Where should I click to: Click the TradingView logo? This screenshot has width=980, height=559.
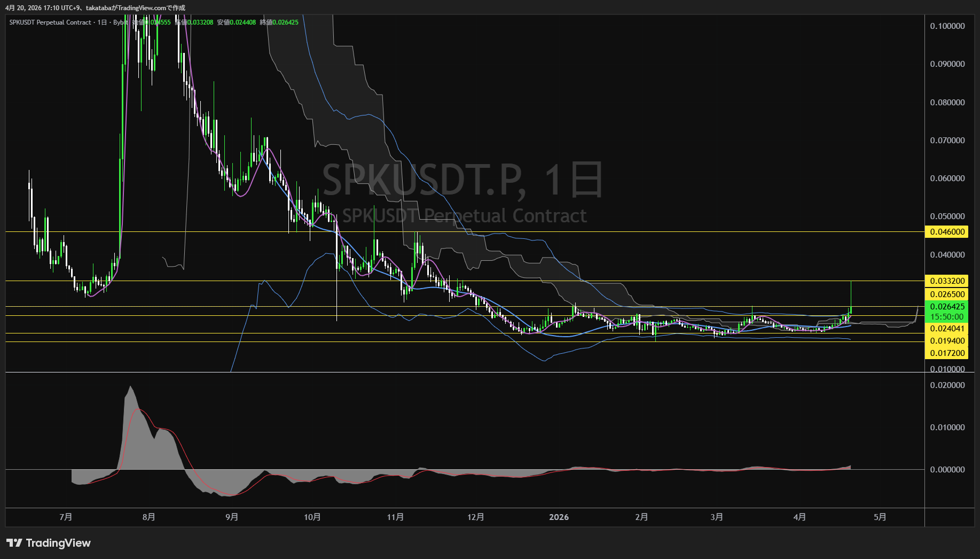point(49,543)
